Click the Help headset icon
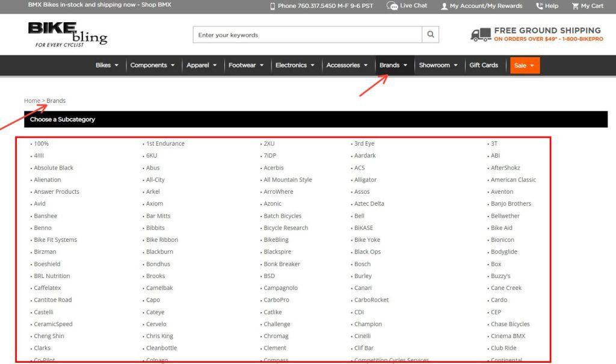 (x=539, y=6)
